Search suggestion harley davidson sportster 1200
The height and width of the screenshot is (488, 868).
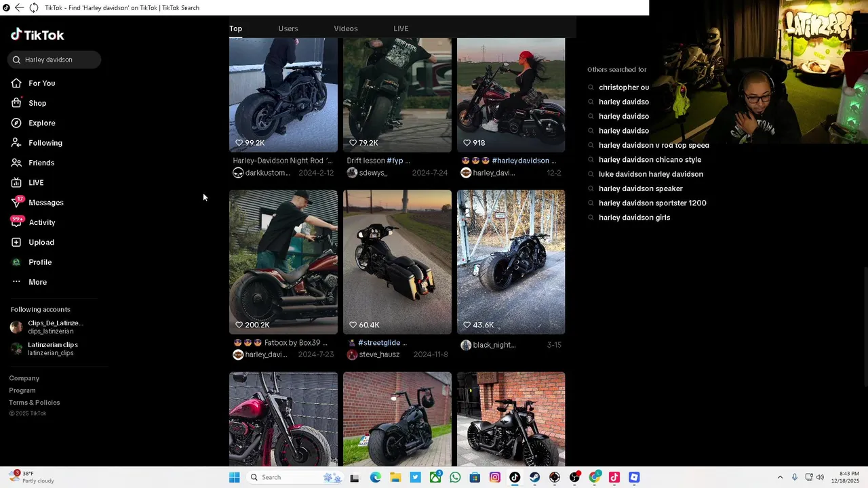tap(652, 203)
